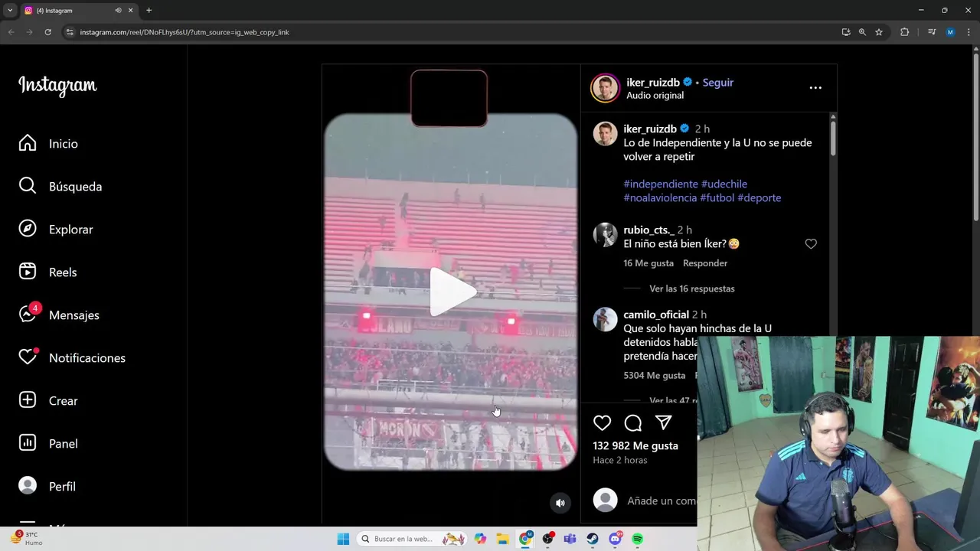The image size is (980, 551).
Task: Open Reels from sidebar
Action: point(47,272)
